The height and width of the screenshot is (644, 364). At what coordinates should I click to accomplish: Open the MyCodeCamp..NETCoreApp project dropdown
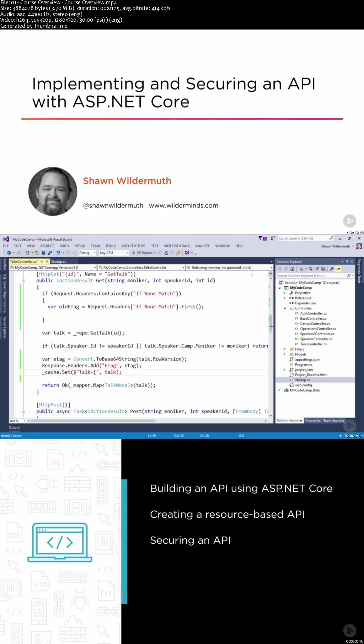[x=53, y=267]
